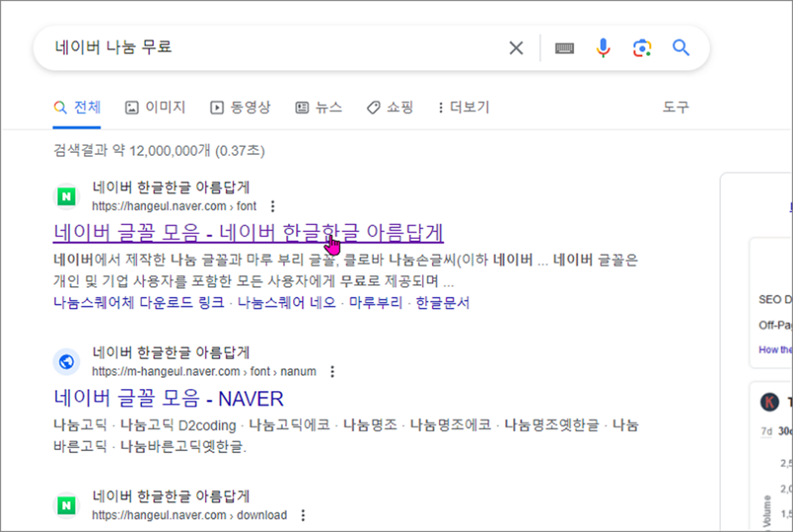Open the 도구 search tools
Viewport: 793px width, 532px height.
676,107
